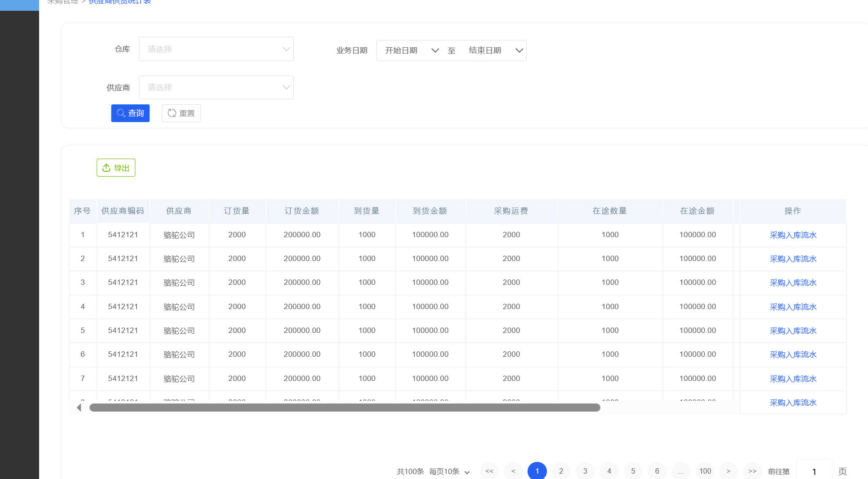Go to last page with >> button
The height and width of the screenshot is (479, 868).
[752, 471]
